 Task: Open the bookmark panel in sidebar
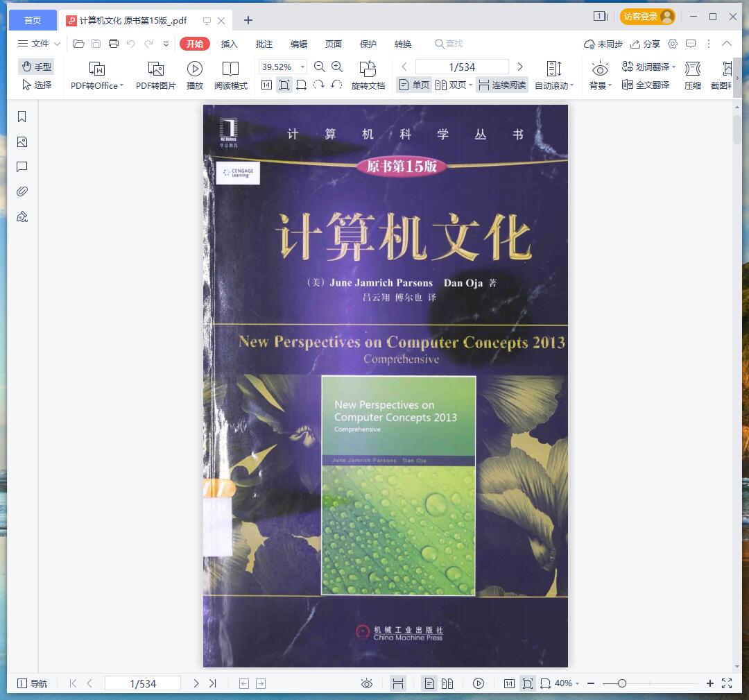coord(22,117)
